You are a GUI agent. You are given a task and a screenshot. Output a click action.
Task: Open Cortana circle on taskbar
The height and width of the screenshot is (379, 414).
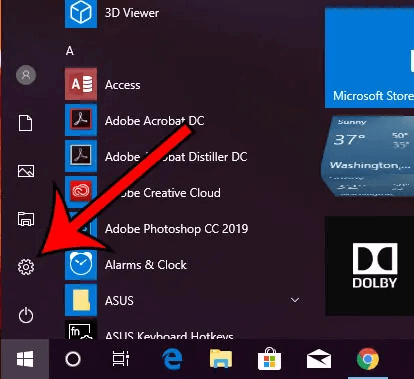73,359
